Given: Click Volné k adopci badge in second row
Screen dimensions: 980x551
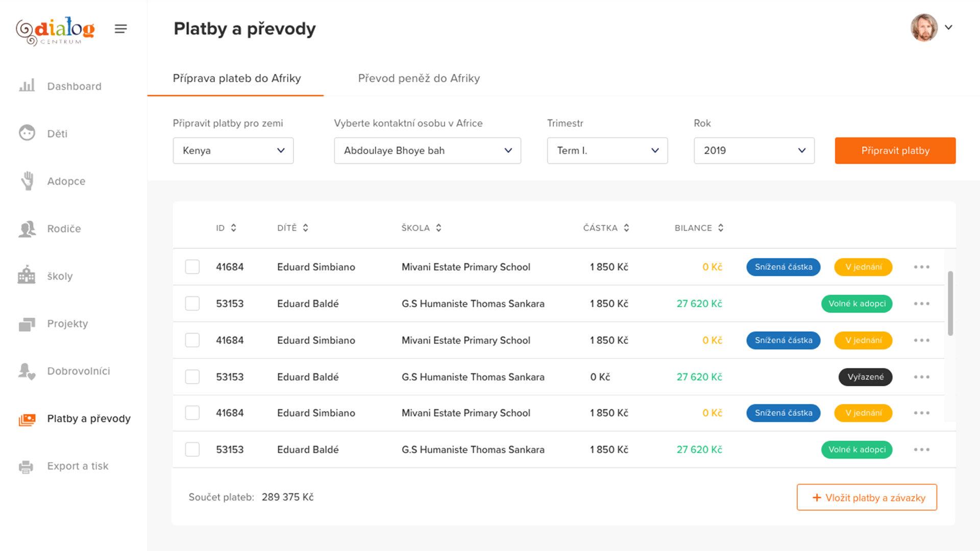Looking at the screenshot, I should [857, 304].
